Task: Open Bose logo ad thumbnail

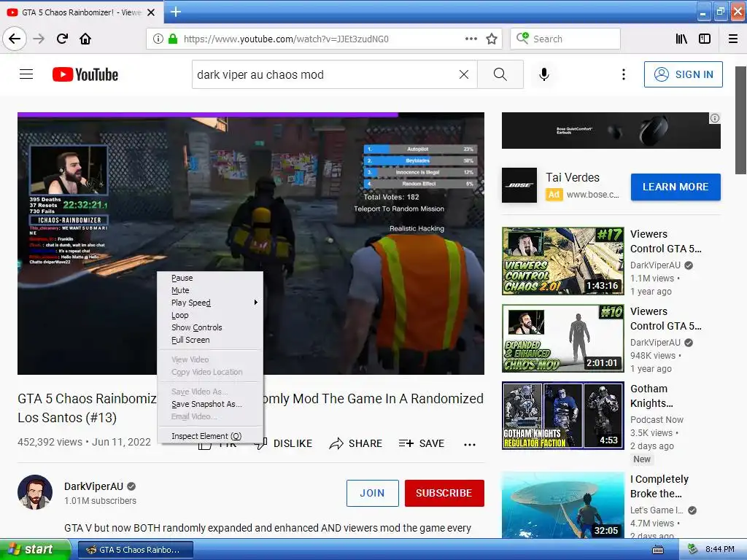Action: click(x=519, y=185)
